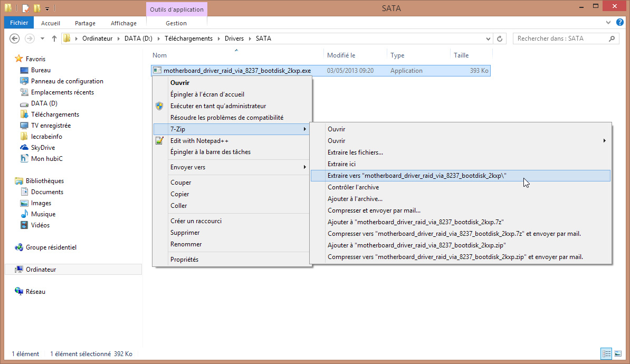Open Quick Access Toolbar customize arrow

click(47, 8)
